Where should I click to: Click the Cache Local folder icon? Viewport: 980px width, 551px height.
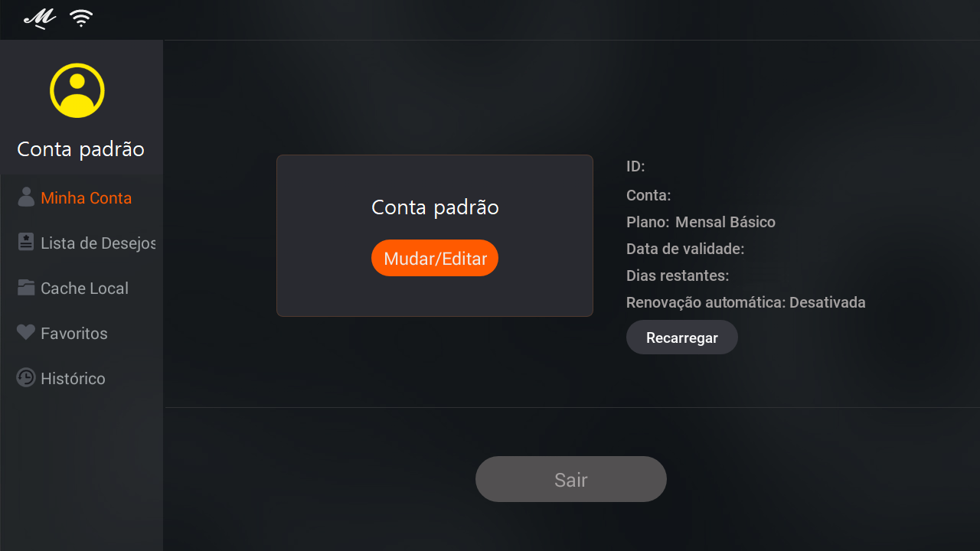[x=26, y=288]
